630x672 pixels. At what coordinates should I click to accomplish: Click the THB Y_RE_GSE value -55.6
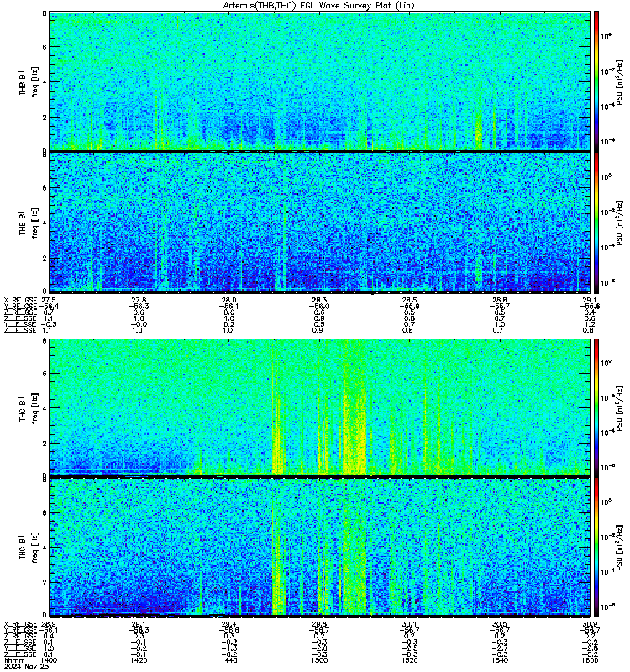pyautogui.click(x=590, y=307)
